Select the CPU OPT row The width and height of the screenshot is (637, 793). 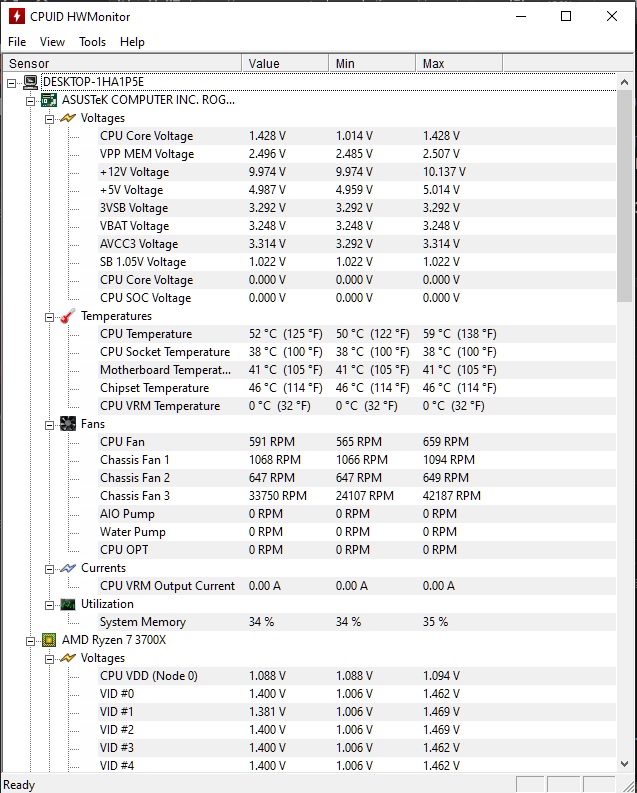click(356, 550)
